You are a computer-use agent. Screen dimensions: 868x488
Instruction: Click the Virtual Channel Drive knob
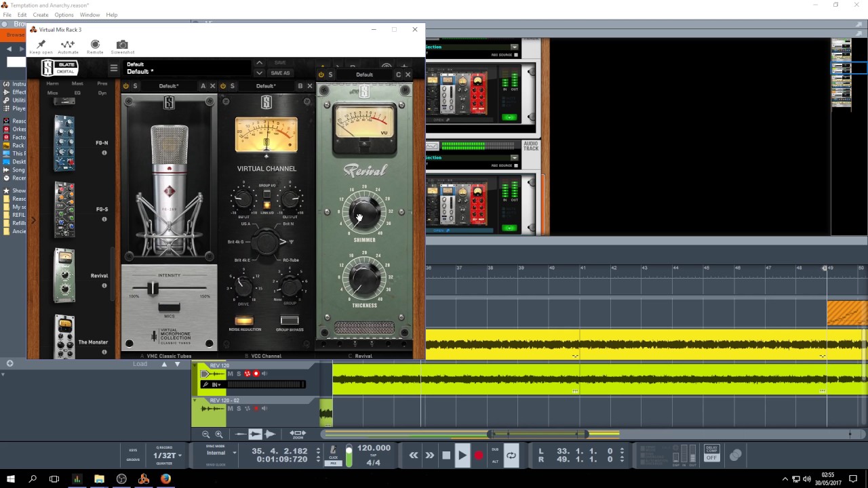243,287
